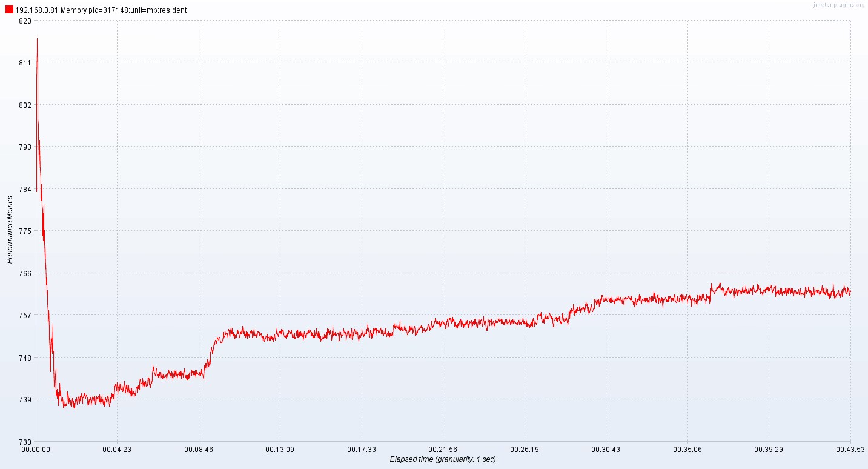Select the 00:04:23 time tick label
Screen dimensions: 868x469
[x=118, y=448]
